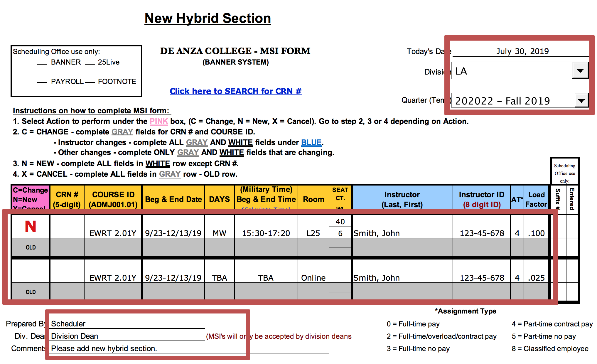Click the Beg & End Time header

pyautogui.click(x=266, y=197)
